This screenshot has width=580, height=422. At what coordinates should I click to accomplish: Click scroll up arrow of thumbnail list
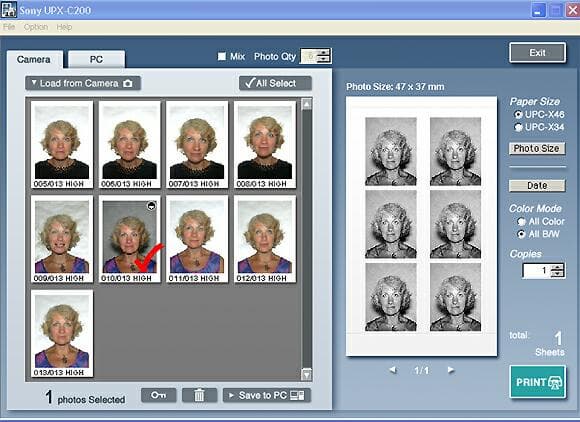pos(307,104)
